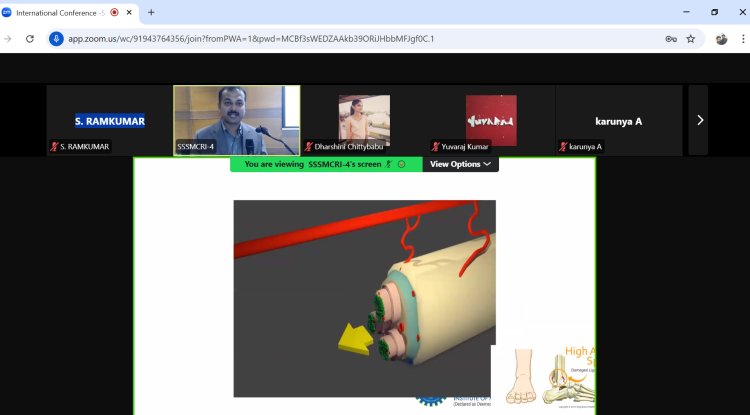The height and width of the screenshot is (415, 750).
Task: Select SSSMCRI-4 speaker video thumbnail
Action: point(237,120)
